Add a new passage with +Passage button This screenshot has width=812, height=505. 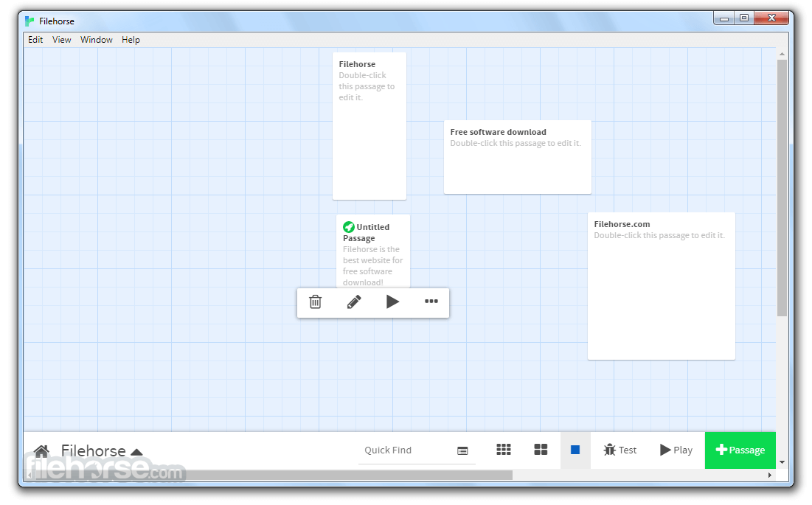point(740,450)
